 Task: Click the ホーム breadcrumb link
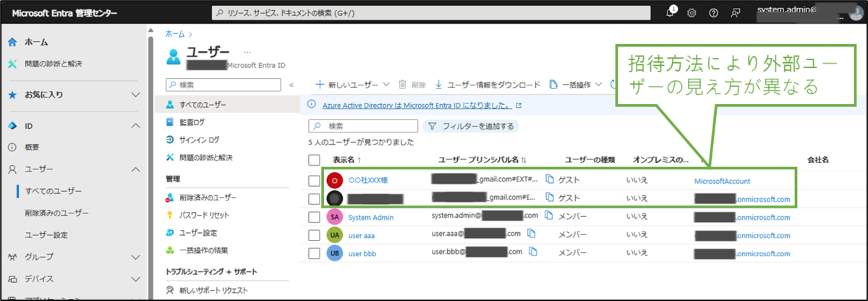[174, 33]
